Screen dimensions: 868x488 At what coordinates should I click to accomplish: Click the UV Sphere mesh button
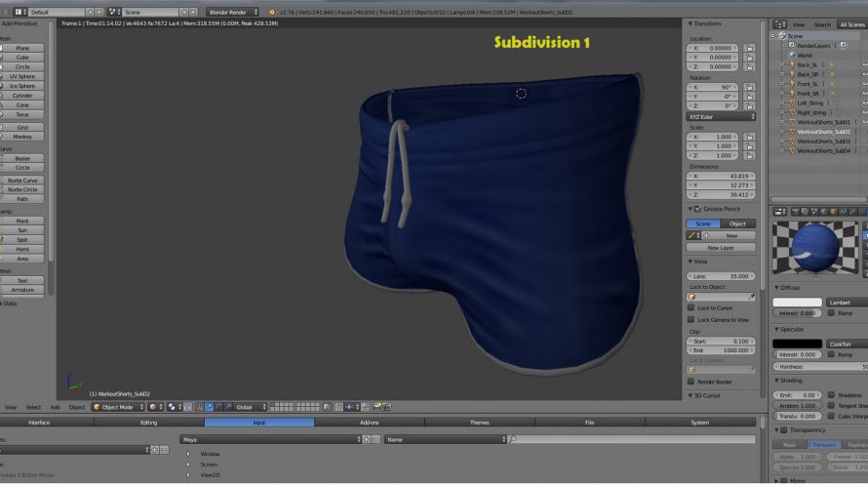click(22, 76)
